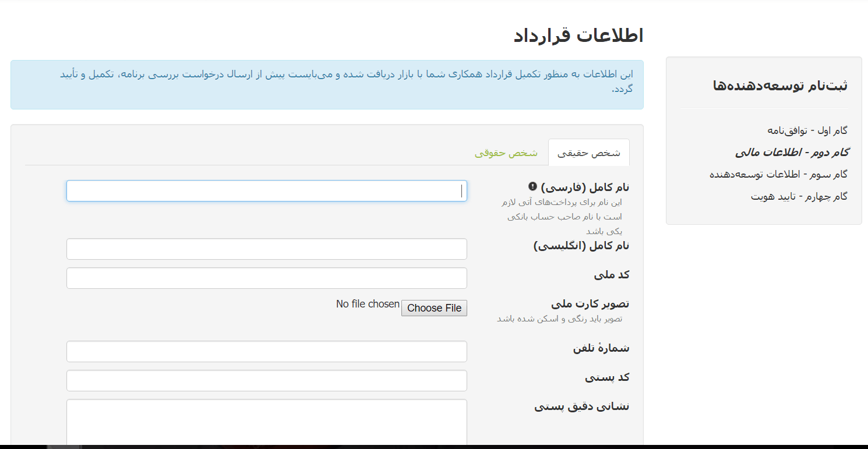Open گام سوم - اطلاعات توسعه‌دهنده step
Image resolution: width=868 pixels, height=449 pixels.
click(x=779, y=175)
